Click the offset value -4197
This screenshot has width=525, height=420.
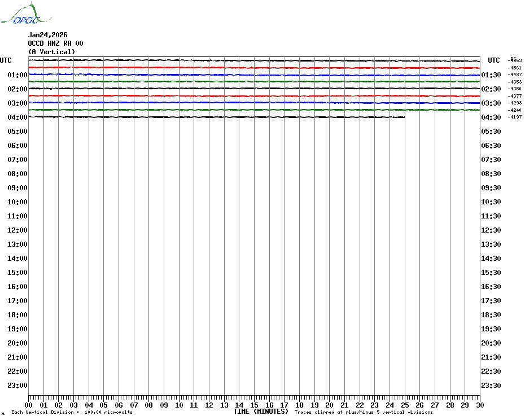click(x=515, y=117)
